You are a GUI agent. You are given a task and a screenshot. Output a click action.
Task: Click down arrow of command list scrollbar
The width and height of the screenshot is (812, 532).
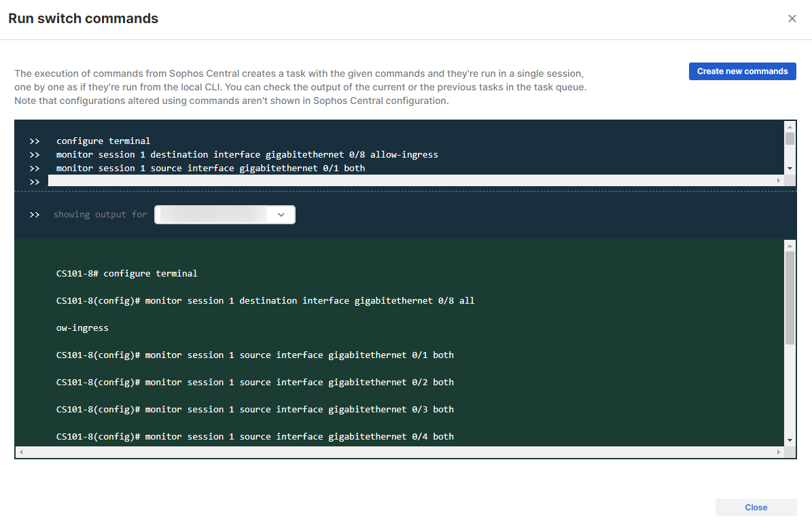[x=790, y=169]
